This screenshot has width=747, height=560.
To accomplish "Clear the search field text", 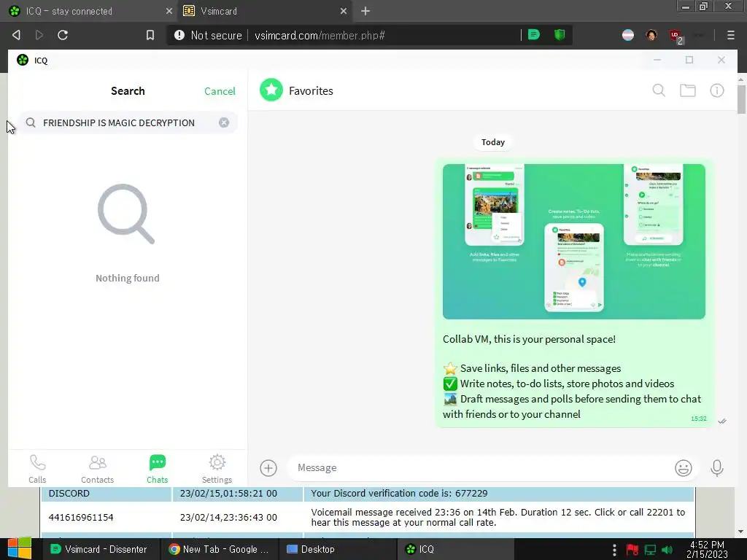I will point(224,122).
